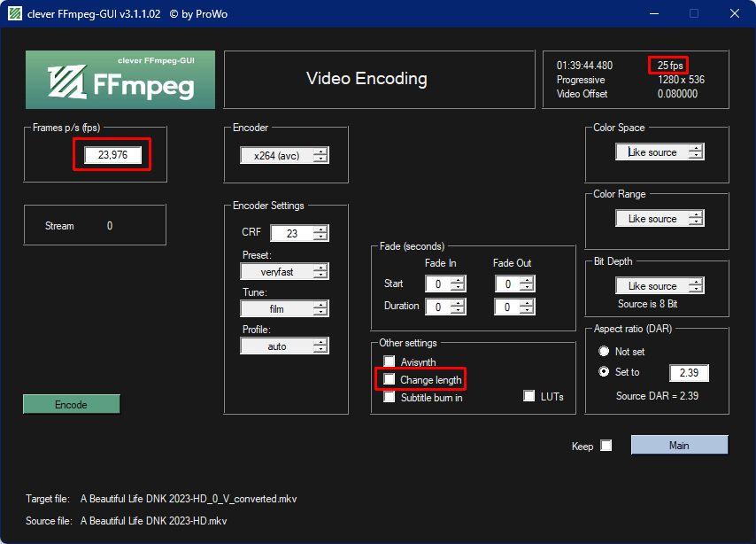756x544 pixels.
Task: Click the Stream value 0
Action: point(110,225)
